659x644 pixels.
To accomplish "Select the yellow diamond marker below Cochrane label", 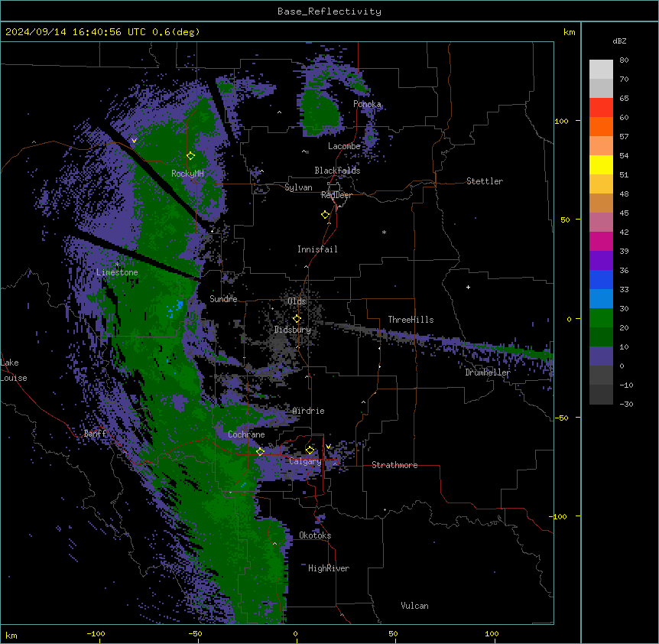I will pyautogui.click(x=261, y=452).
